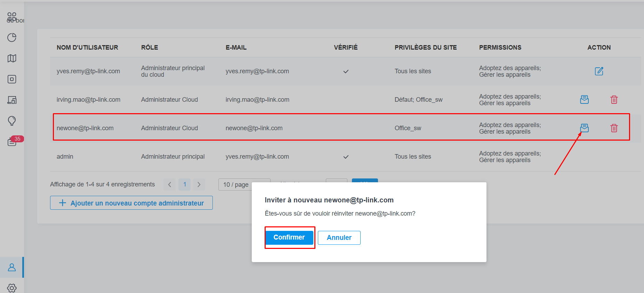
Task: Open the admin account user icon
Action: tap(12, 267)
